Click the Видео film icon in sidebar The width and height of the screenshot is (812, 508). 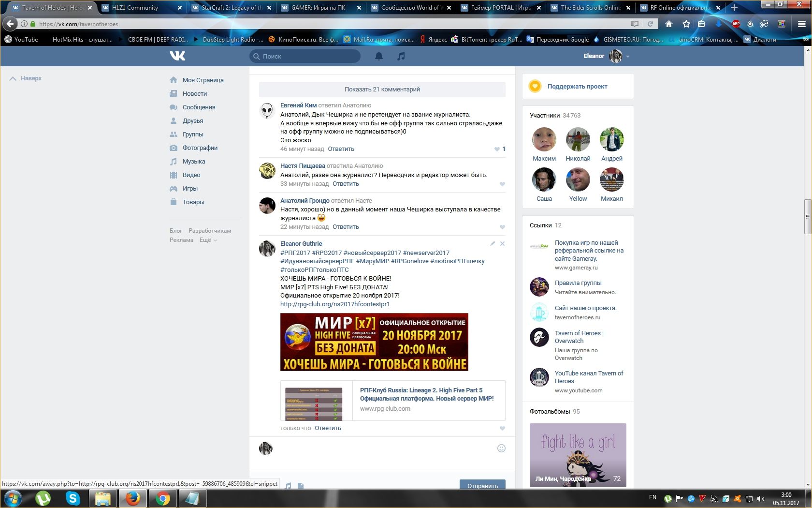tap(174, 175)
